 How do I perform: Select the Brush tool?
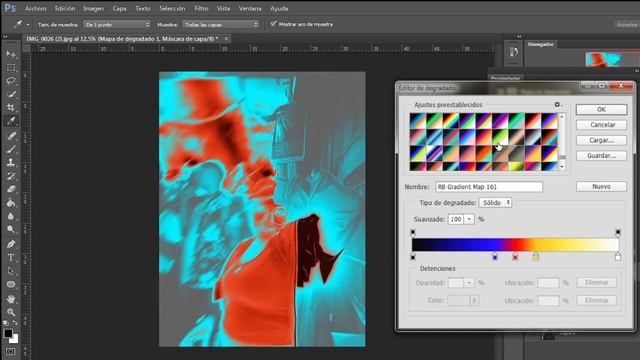coord(11,149)
